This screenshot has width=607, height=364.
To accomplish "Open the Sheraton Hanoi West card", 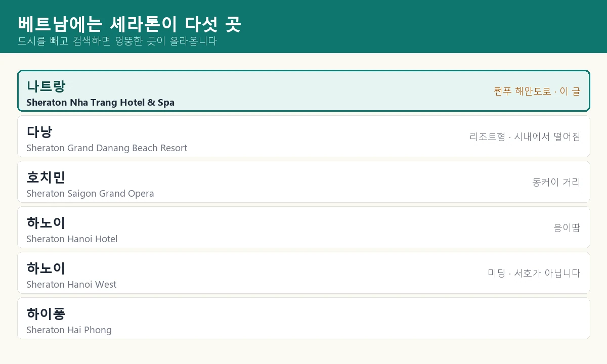I will tap(303, 273).
